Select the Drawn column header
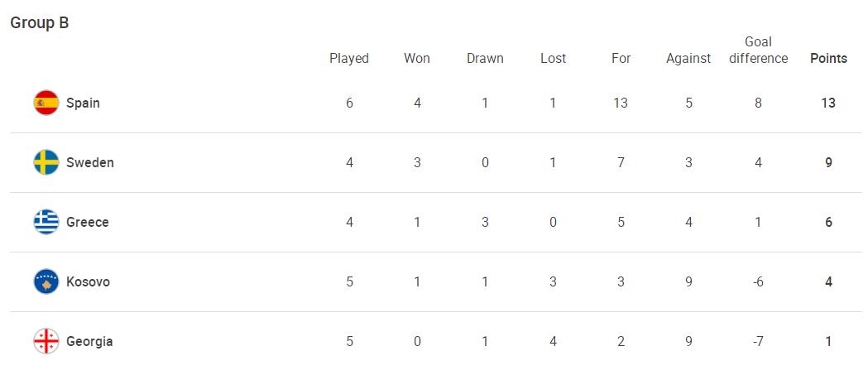The height and width of the screenshot is (375, 868). point(485,58)
